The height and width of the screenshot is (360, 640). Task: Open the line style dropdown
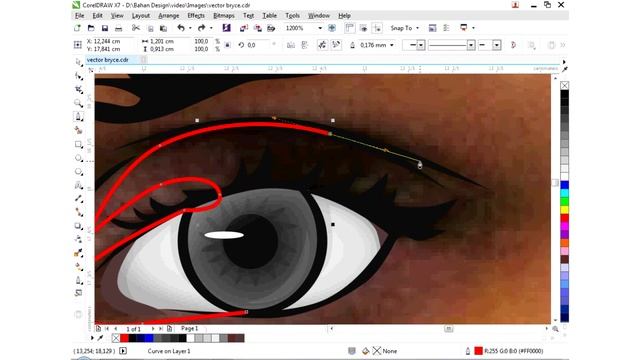tap(471, 45)
